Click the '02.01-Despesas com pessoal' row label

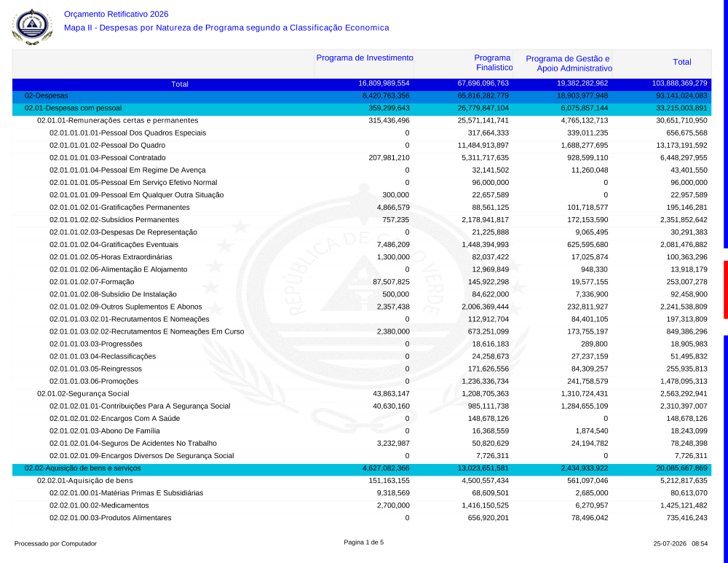(x=73, y=109)
